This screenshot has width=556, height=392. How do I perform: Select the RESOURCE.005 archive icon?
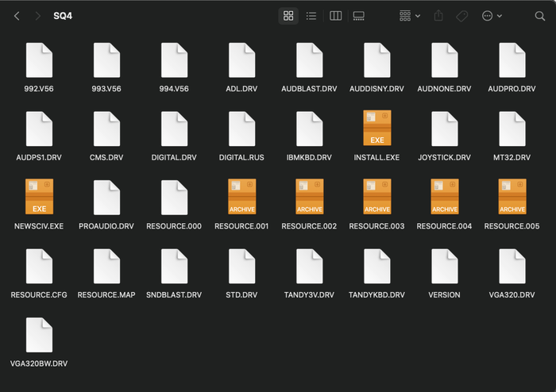coord(512,198)
